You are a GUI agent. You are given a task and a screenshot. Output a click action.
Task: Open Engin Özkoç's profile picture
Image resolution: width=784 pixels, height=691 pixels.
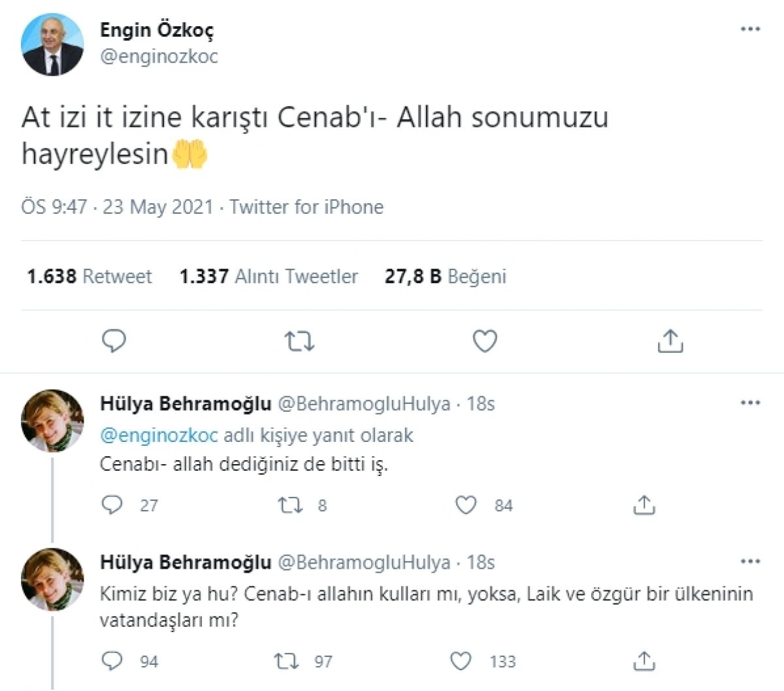click(x=52, y=44)
